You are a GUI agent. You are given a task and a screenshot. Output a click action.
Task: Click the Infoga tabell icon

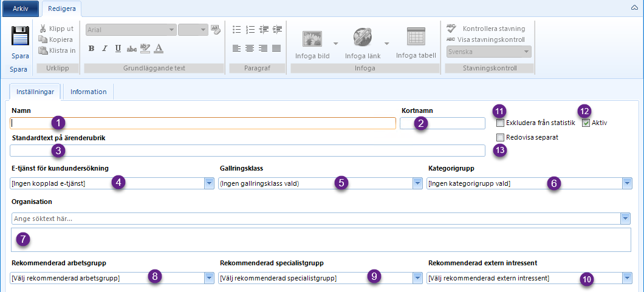coord(416,36)
